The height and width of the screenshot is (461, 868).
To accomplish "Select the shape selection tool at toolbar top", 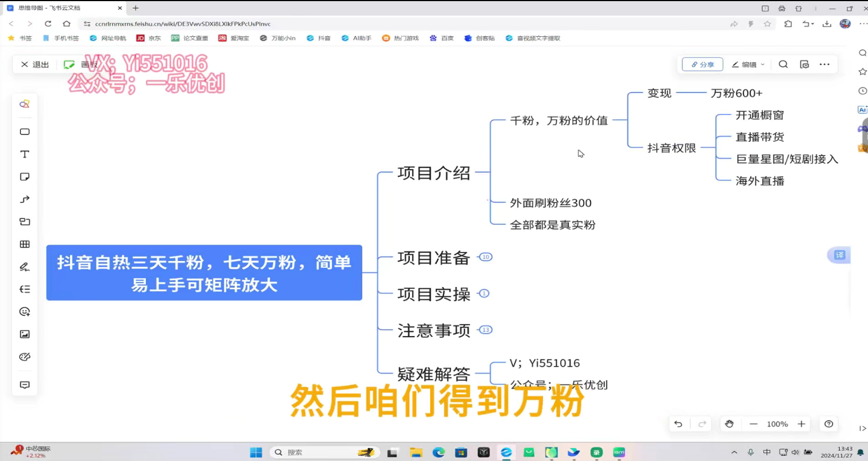I will click(x=24, y=104).
